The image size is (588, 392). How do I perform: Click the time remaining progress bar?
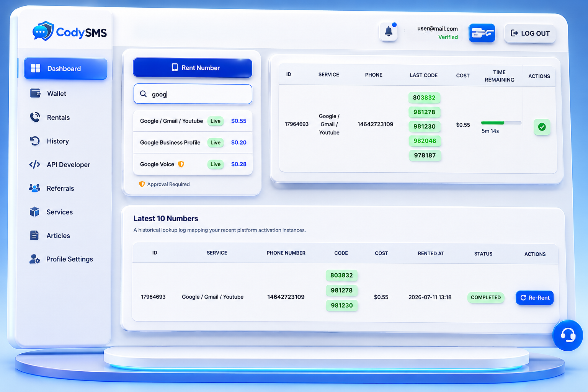[x=501, y=123]
